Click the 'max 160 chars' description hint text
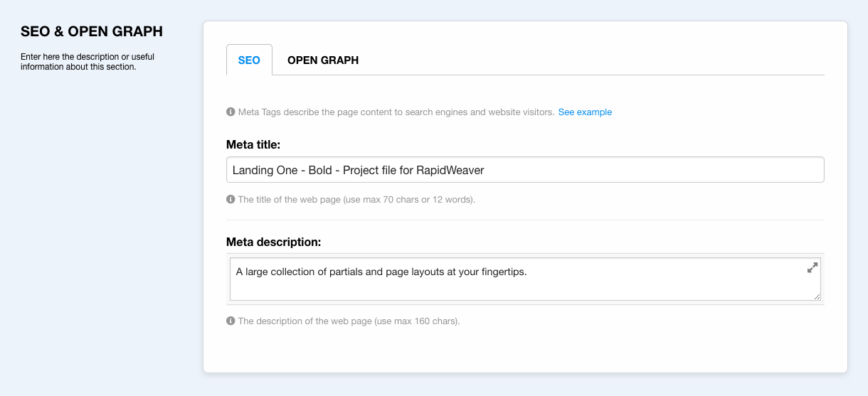The image size is (868, 396). point(349,321)
